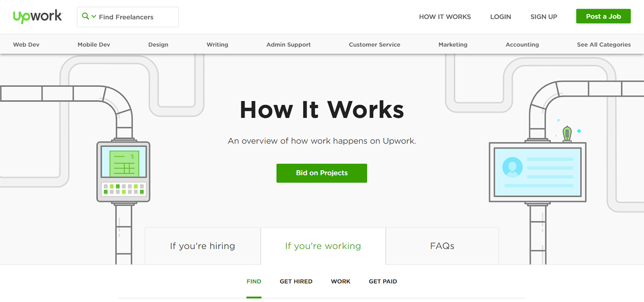Click See All Categories

click(604, 44)
